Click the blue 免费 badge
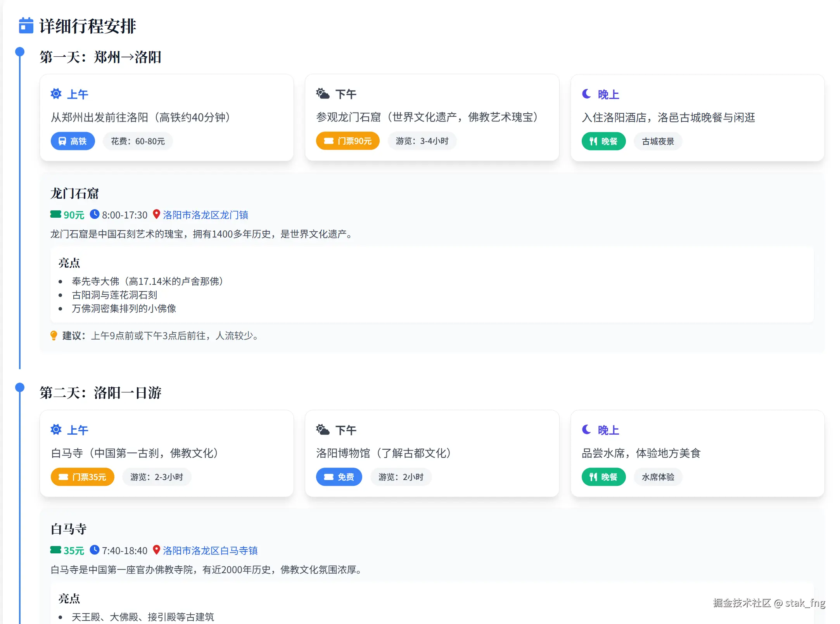840x624 pixels. (339, 477)
